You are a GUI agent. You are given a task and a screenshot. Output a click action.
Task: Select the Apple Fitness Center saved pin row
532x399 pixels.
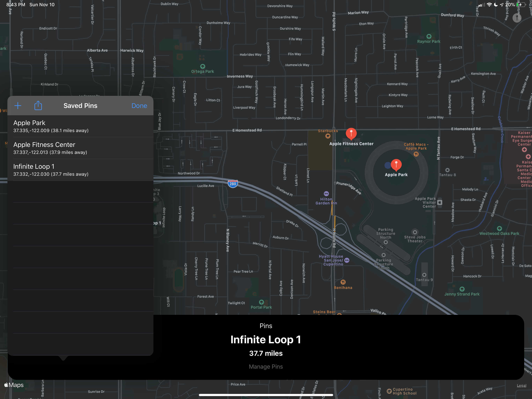(x=80, y=148)
